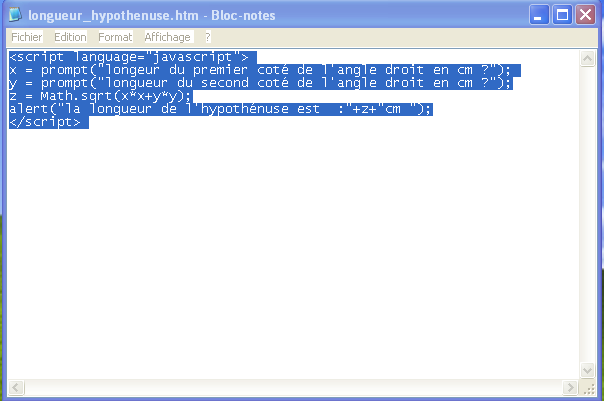Open the ? help menu
Image resolution: width=604 pixels, height=401 pixels.
(x=208, y=37)
